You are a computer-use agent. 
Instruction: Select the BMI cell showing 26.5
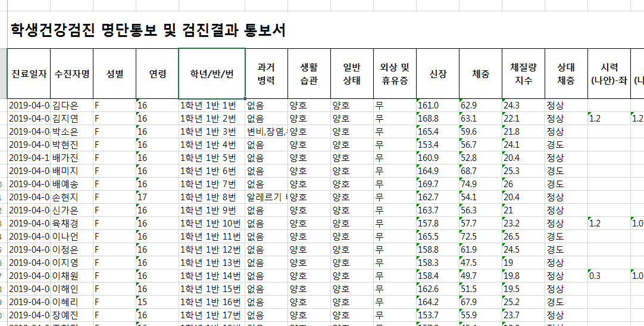pyautogui.click(x=523, y=237)
